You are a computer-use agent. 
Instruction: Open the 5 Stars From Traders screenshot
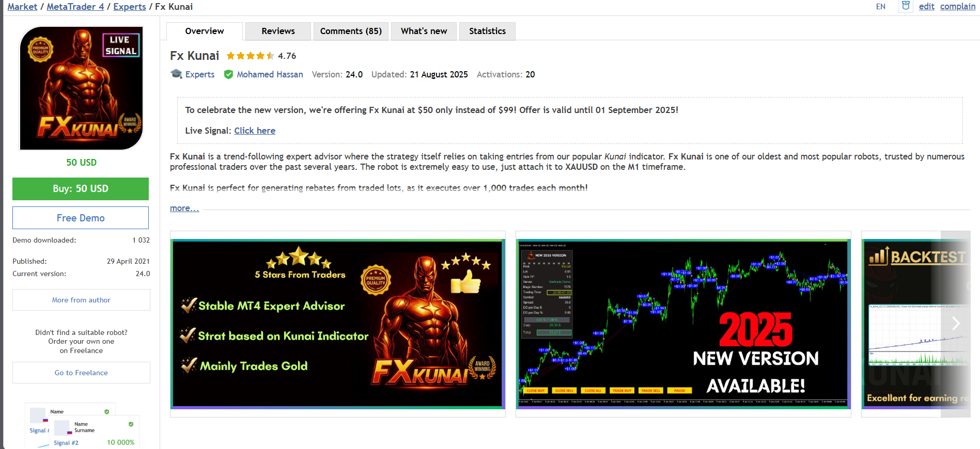pos(338,324)
